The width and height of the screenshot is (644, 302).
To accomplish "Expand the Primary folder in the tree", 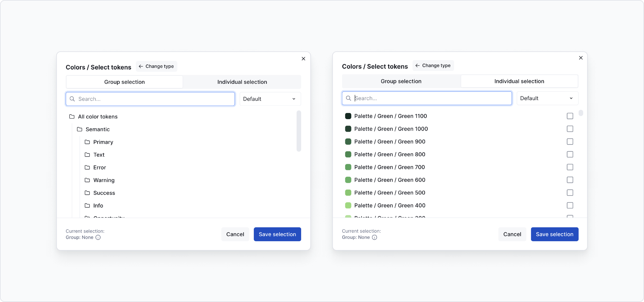I will (x=103, y=142).
